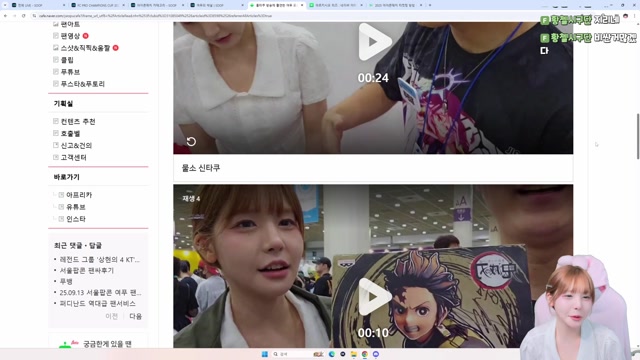Open recent comment 서울팝콘 팬싸후기
640x360 pixels.
pyautogui.click(x=87, y=271)
